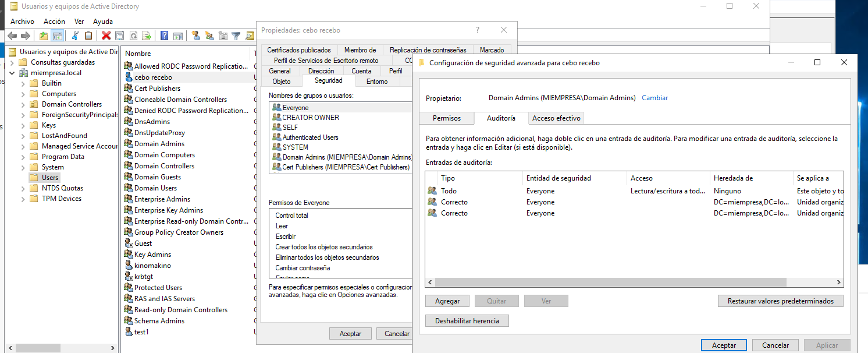Click the scissors Cut toolbar icon
The image size is (868, 353).
(75, 36)
